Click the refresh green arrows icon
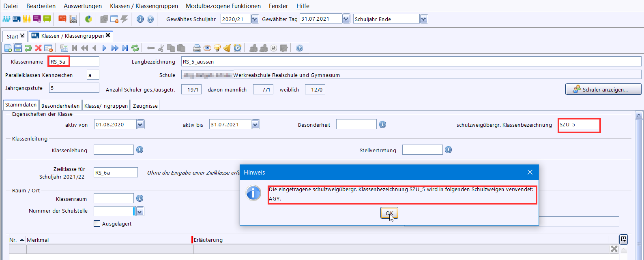The image size is (644, 260). click(135, 48)
